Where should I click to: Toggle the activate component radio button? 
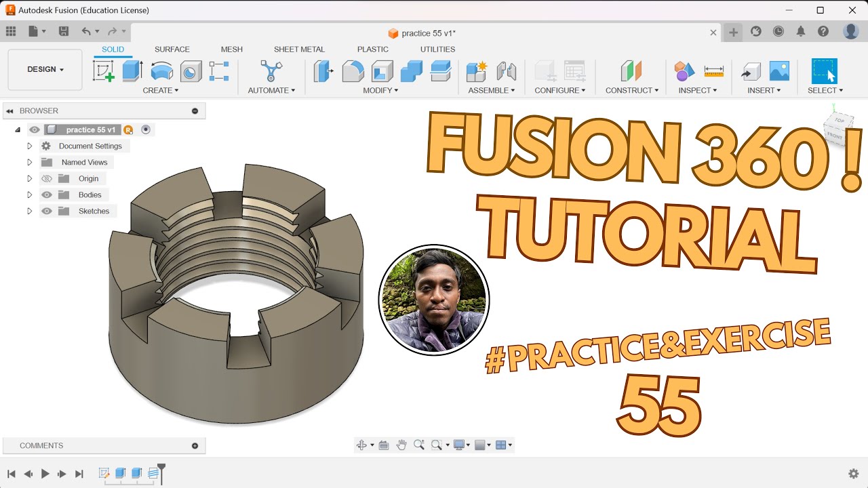point(145,129)
